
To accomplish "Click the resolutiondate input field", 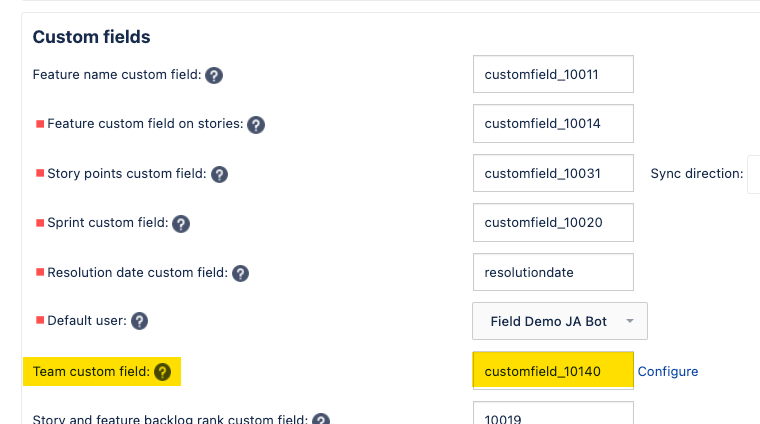I will (553, 272).
